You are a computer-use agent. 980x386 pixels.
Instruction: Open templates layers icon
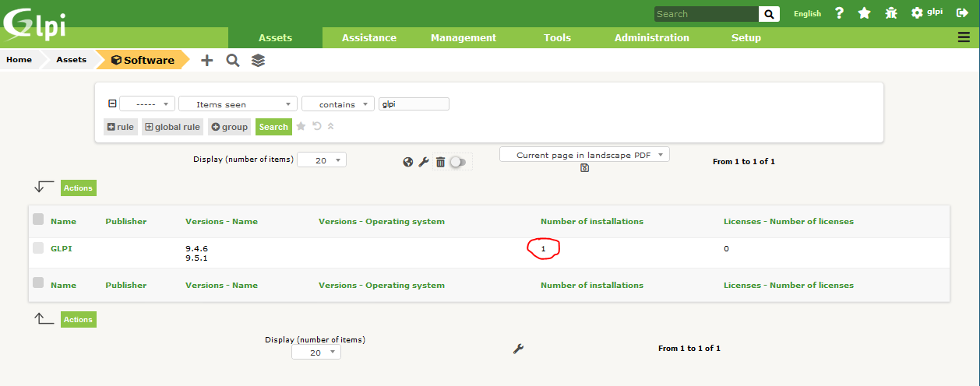(259, 60)
